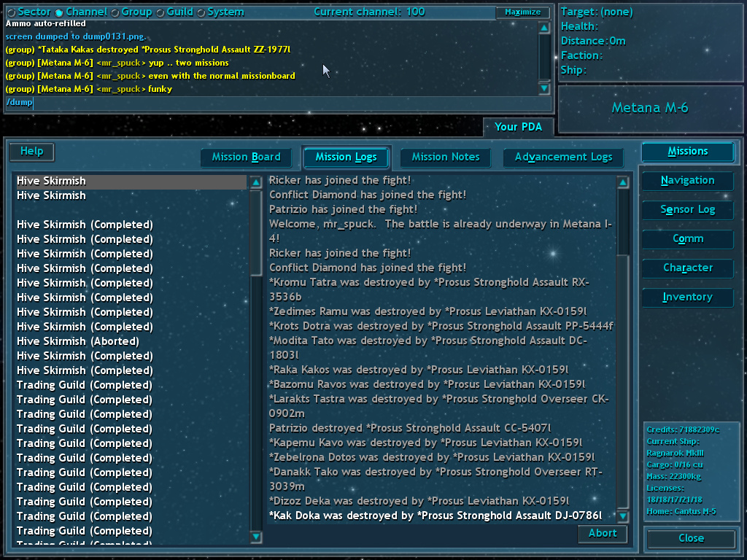Select the Sector chat radio button

(11, 12)
